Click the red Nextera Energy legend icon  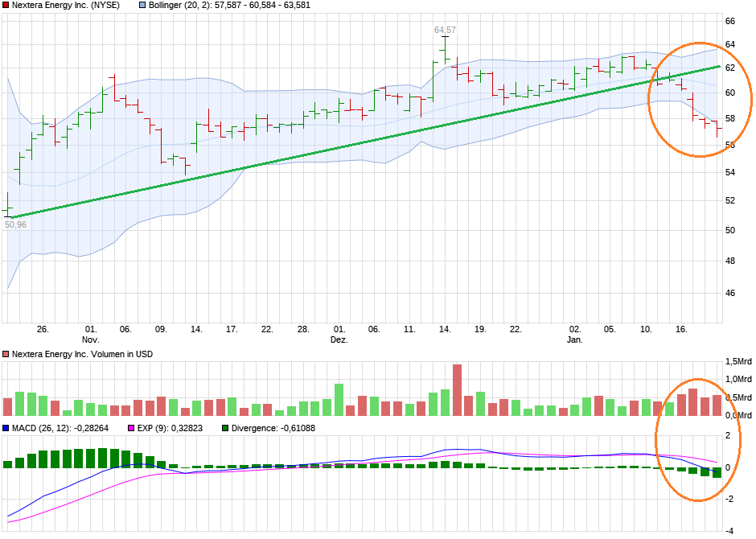coord(6,5)
